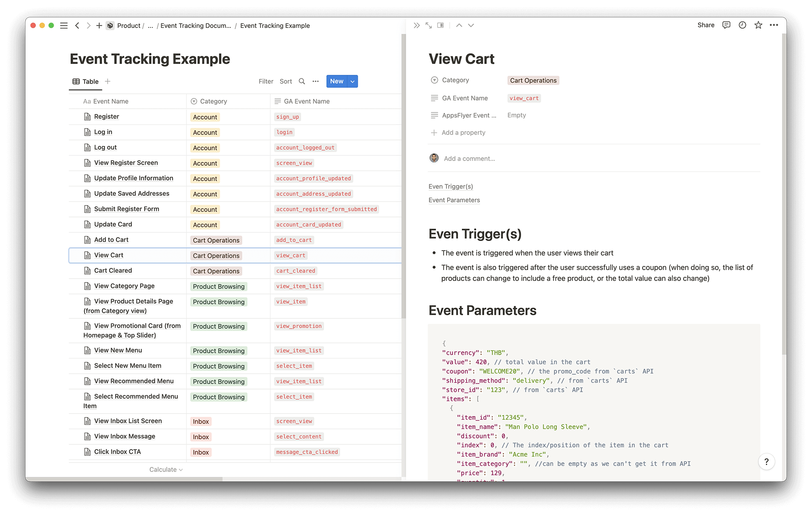The height and width of the screenshot is (515, 812).
Task: Expand the New button dropdown arrow
Action: [352, 81]
